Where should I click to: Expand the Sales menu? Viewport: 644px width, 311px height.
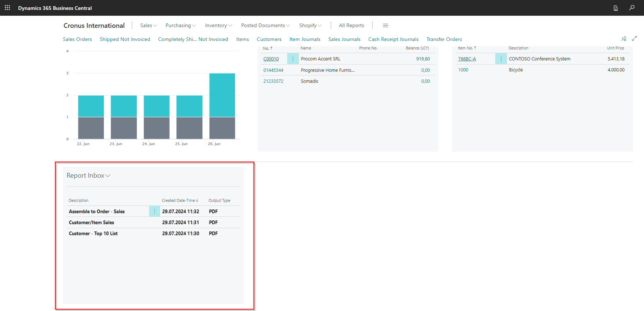(x=148, y=25)
